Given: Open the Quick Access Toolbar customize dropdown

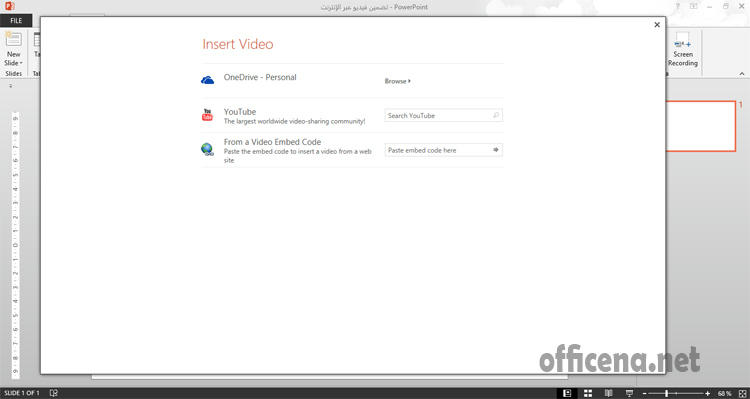Looking at the screenshot, I should point(11,87).
